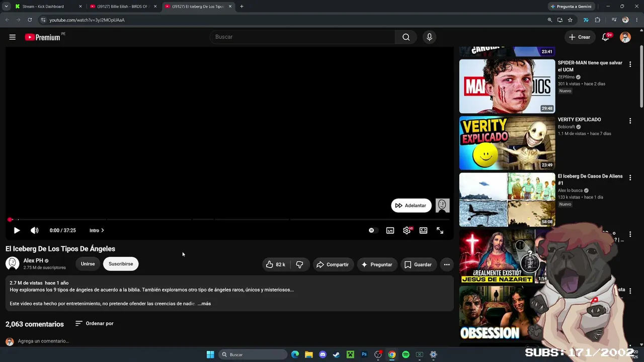Skip ahead with the Adelantar button
The width and height of the screenshot is (644, 362).
(x=411, y=206)
